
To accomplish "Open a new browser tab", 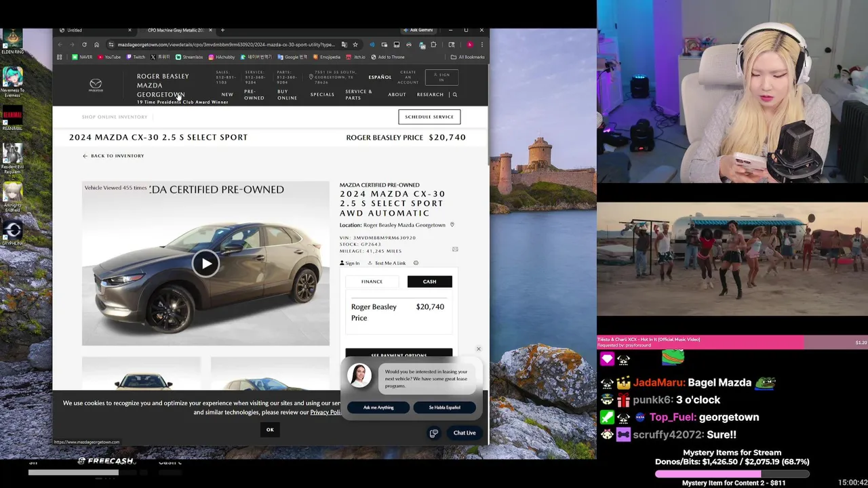I will (x=222, y=30).
